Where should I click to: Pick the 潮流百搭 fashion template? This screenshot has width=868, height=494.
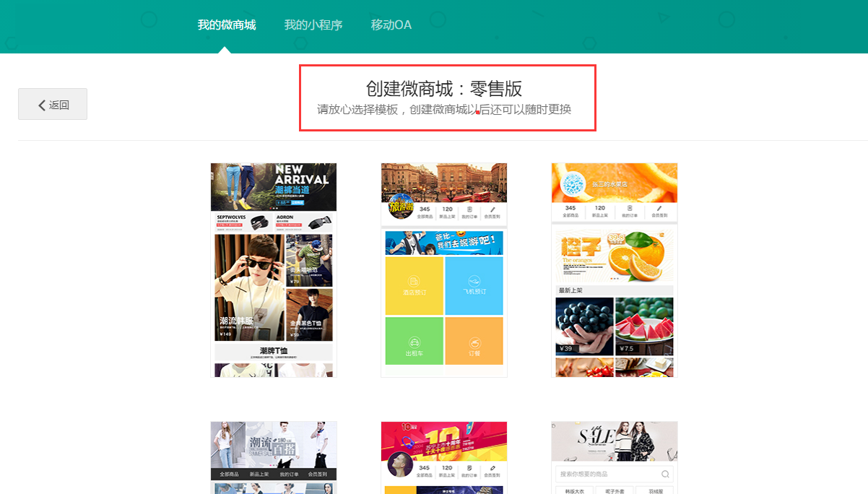click(x=274, y=456)
